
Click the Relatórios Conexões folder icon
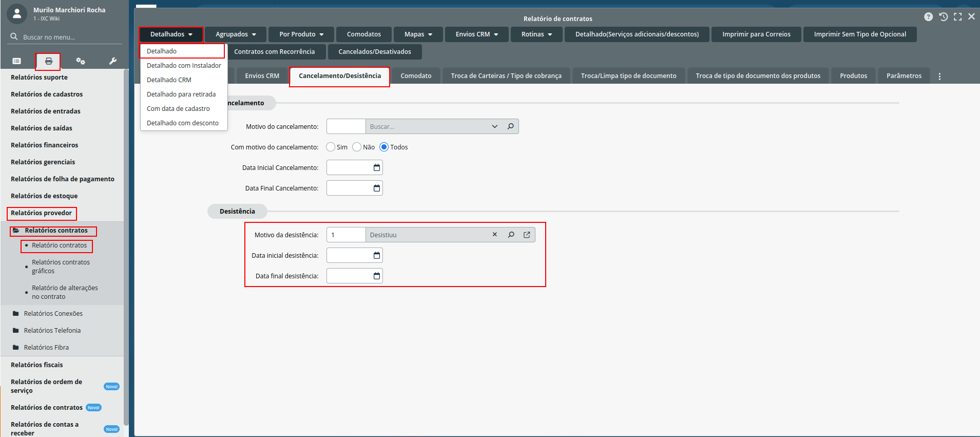pos(16,313)
